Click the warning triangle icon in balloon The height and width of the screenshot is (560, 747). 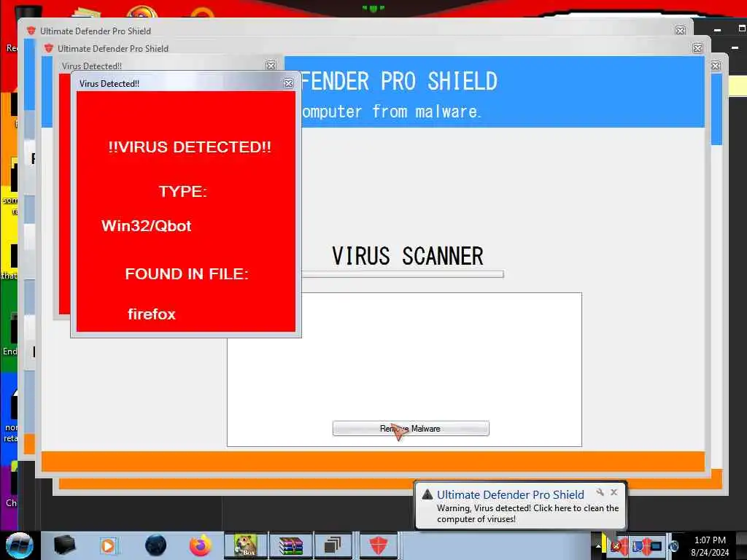[x=427, y=494]
